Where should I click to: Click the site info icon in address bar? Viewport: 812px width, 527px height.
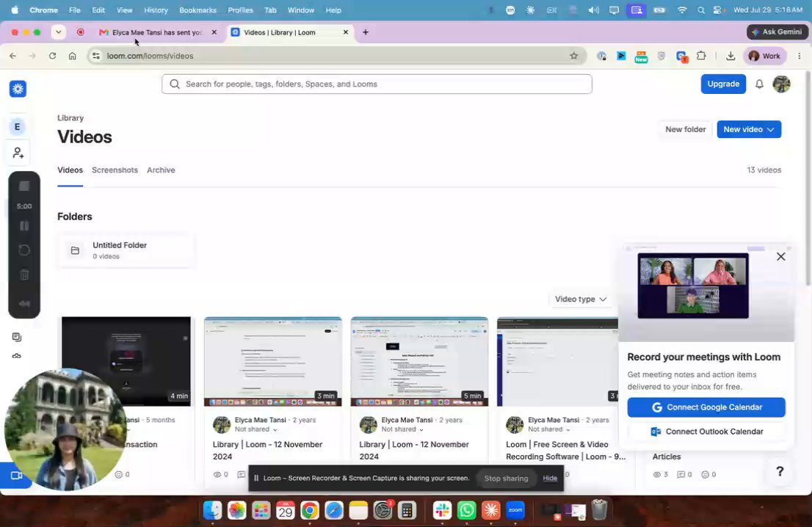pos(95,56)
